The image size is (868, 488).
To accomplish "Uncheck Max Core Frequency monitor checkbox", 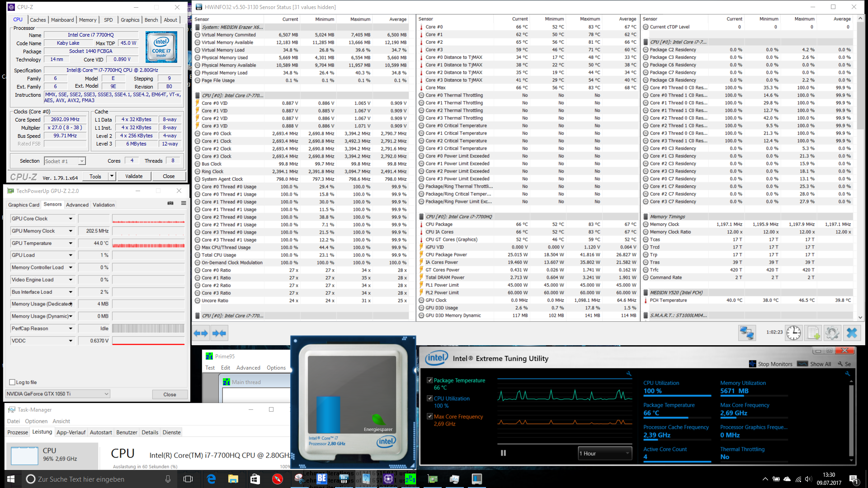I will point(430,416).
